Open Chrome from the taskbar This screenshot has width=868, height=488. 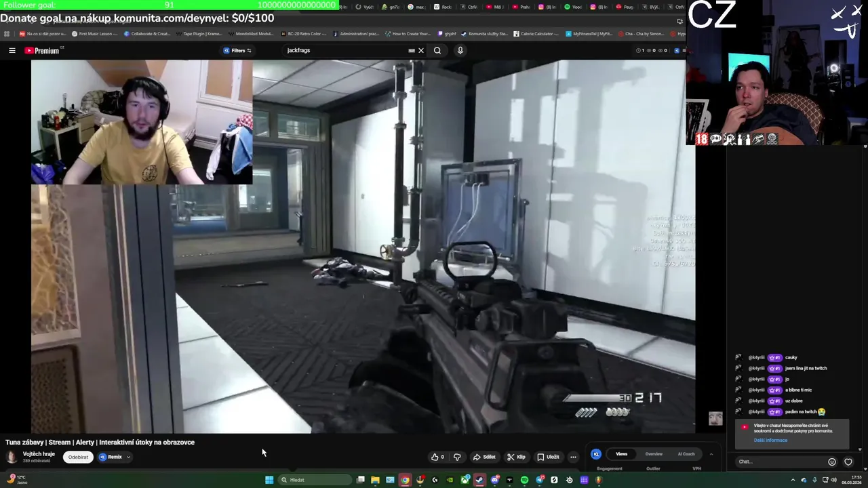[x=405, y=480]
